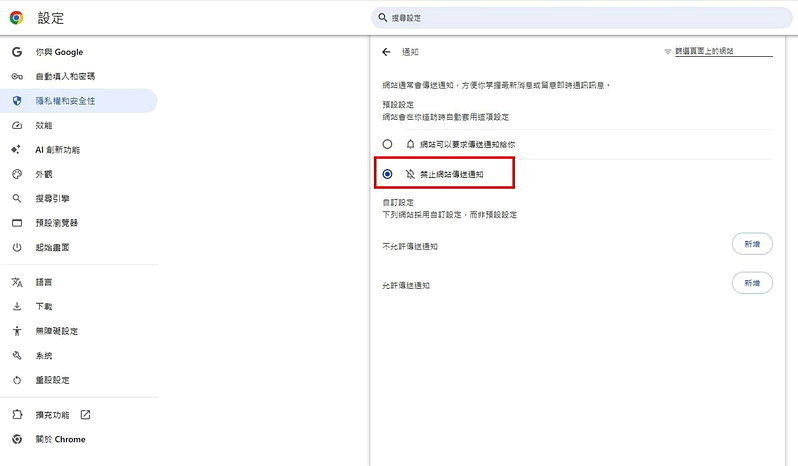Click the 通知 page heading
This screenshot has width=798, height=466.
(410, 52)
